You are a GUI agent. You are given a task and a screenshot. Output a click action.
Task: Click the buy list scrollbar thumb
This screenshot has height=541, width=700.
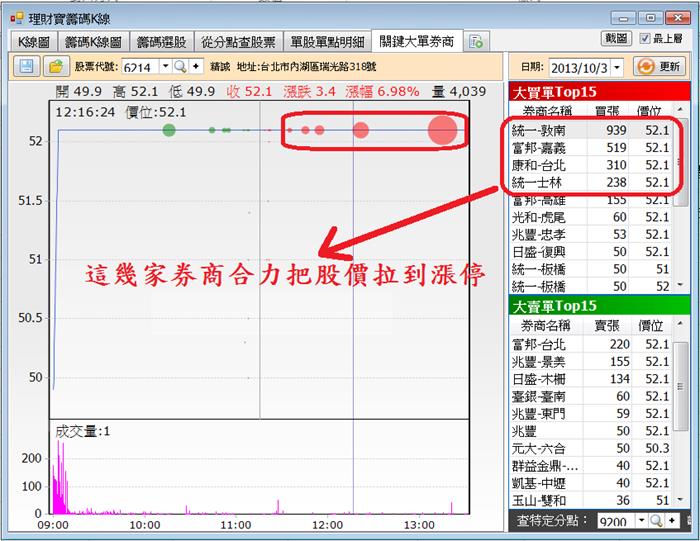[680, 161]
